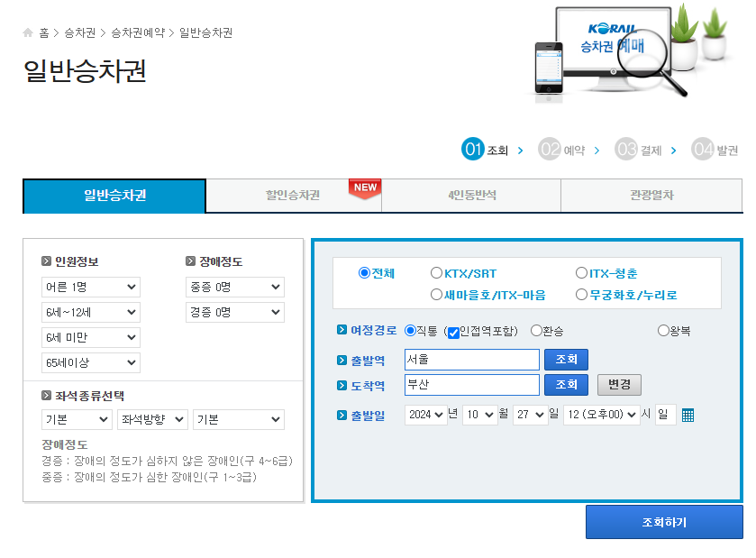The image size is (756, 558).
Task: Select the KTX/SRT train type radio
Action: [435, 272]
